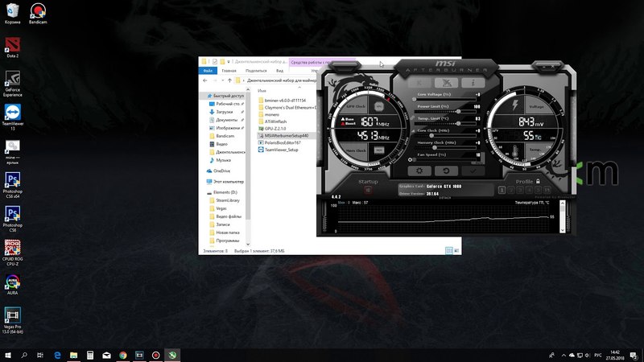Open the TeamViewer 13 desktop icon
Screen dimensions: 644x362
pyautogui.click(x=13, y=117)
